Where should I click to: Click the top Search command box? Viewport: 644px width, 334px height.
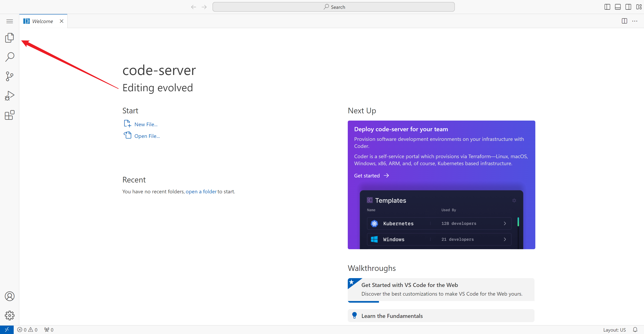(333, 7)
